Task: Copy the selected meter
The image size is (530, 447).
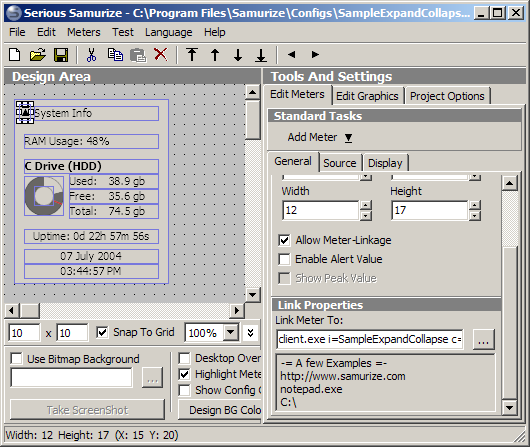Action: pos(115,54)
